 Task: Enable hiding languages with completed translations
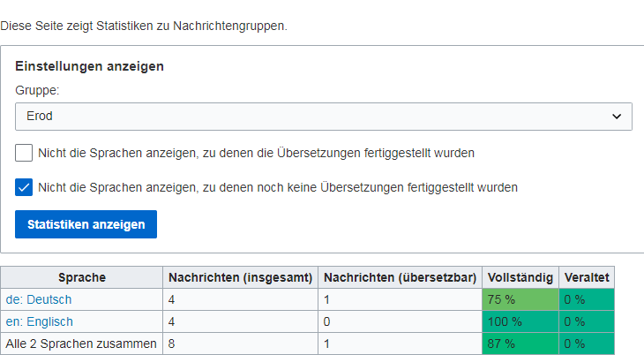tap(24, 153)
